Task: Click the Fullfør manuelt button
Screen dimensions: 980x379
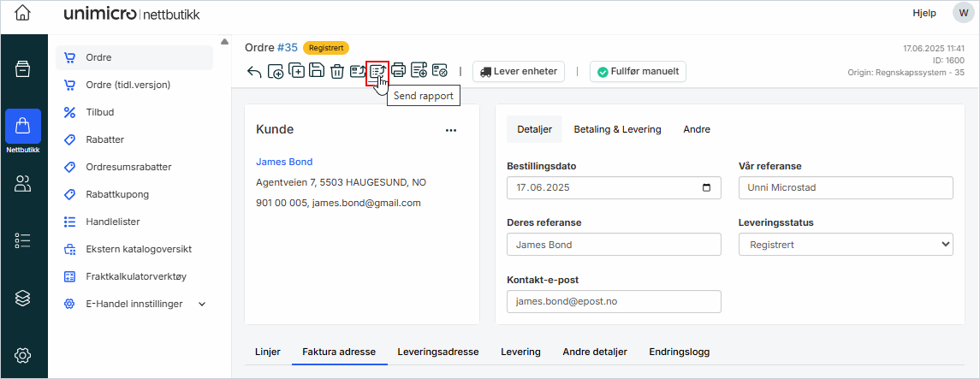Action: 638,72
